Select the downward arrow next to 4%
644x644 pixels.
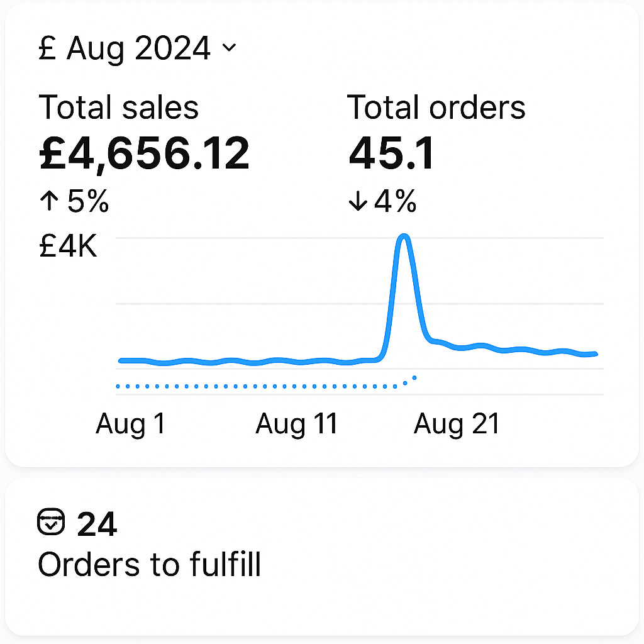357,202
